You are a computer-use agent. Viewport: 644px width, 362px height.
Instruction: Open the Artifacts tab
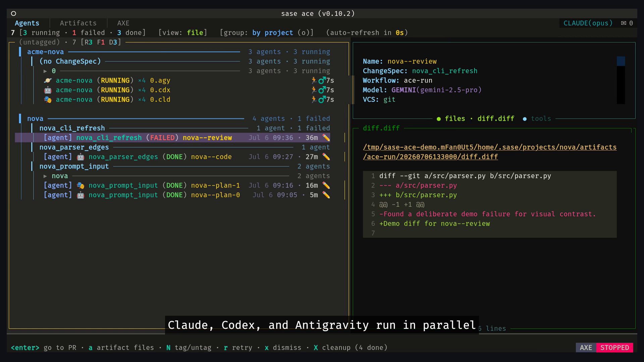78,23
